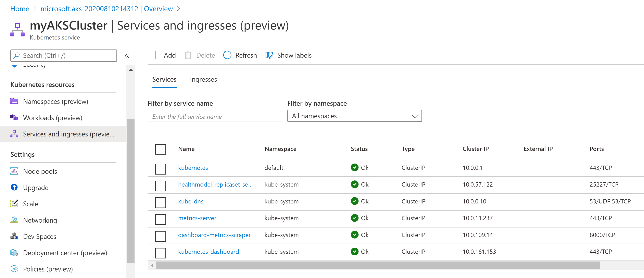This screenshot has width=644, height=278.
Task: Open the Filter by namespace dropdown
Action: coord(354,116)
